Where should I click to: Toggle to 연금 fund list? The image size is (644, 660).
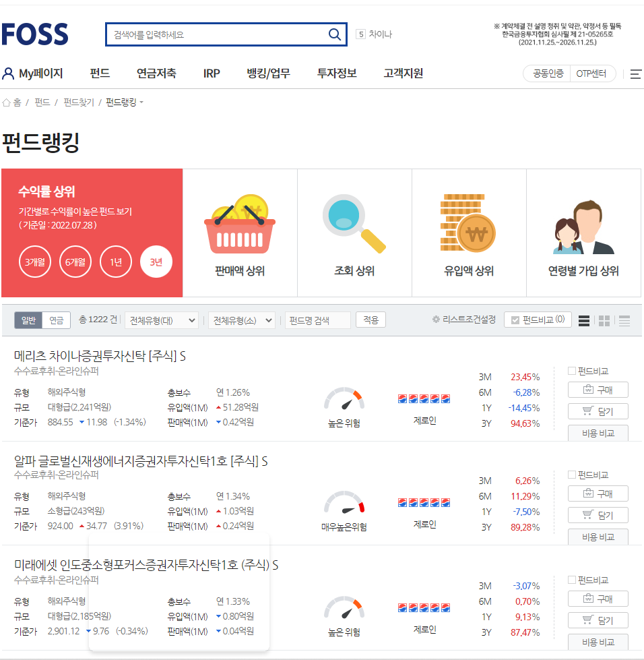57,320
